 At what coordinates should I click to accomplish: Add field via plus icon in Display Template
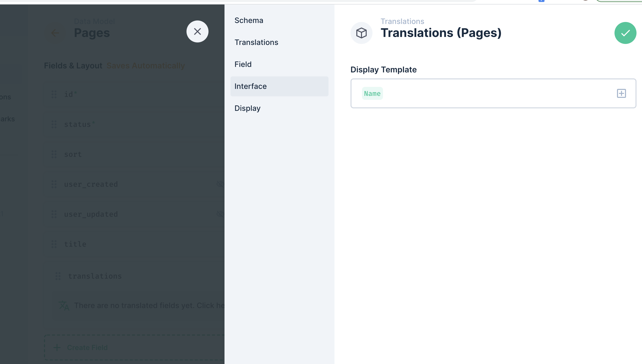tap(621, 94)
